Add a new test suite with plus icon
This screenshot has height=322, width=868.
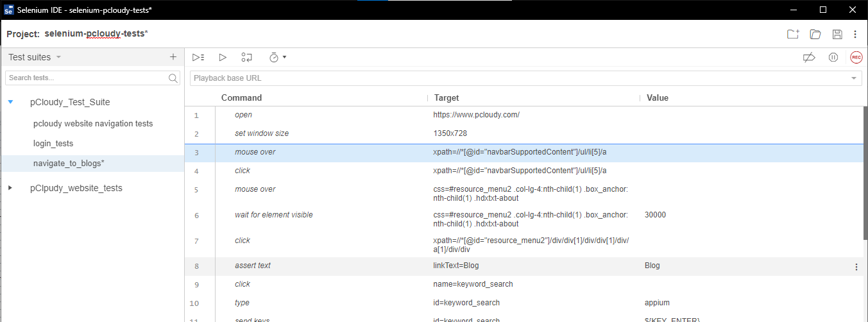point(173,57)
